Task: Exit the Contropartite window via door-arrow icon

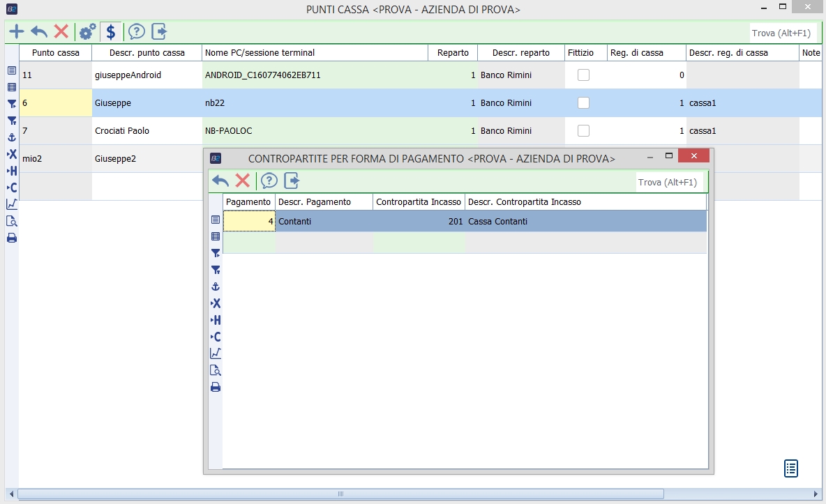Action: [x=292, y=181]
